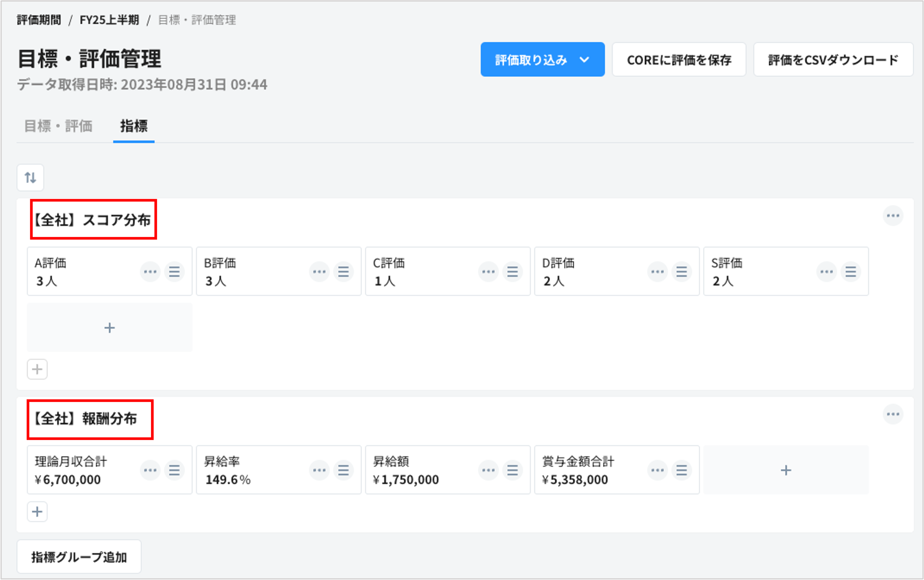Viewport: 924px width, 580px height.
Task: Click the sort order arrows icon
Action: (30, 178)
